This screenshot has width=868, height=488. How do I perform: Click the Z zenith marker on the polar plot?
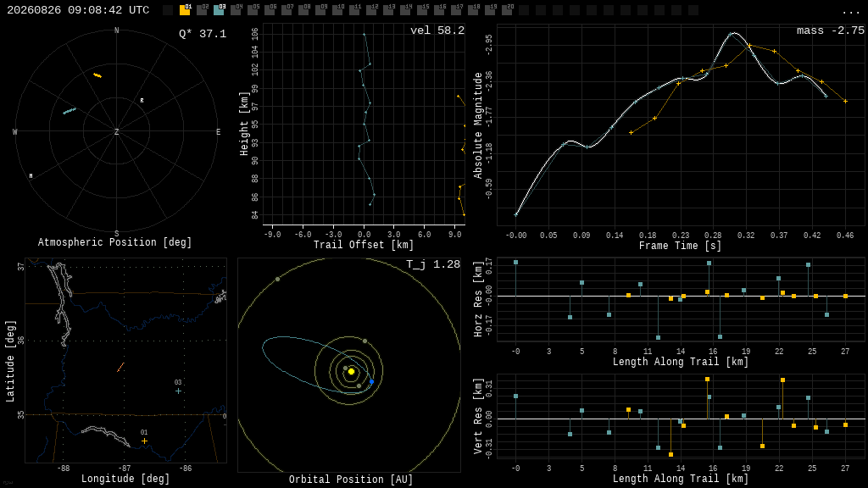[116, 131]
